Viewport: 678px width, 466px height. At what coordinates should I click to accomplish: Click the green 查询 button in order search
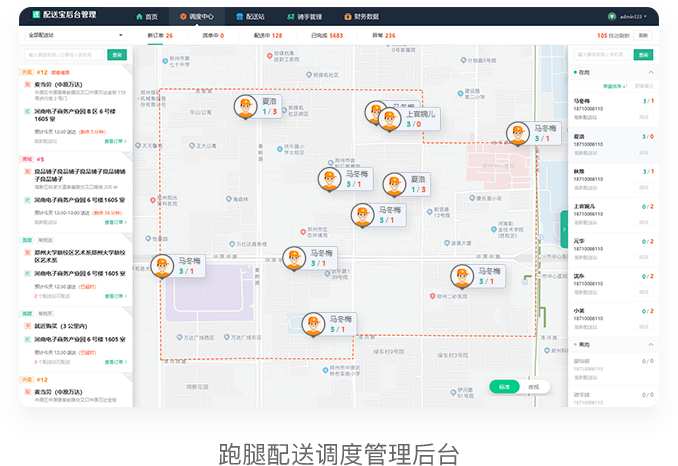117,54
